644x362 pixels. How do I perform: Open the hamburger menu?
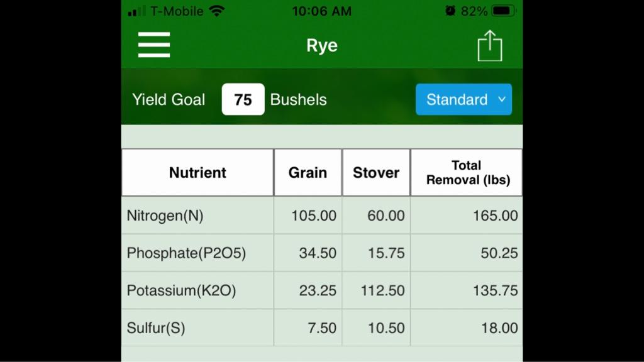(154, 45)
